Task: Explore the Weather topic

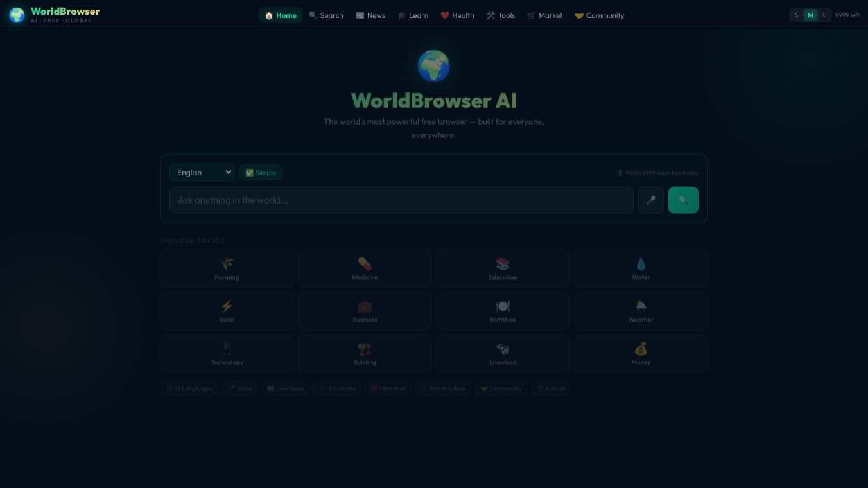Action: (641, 311)
